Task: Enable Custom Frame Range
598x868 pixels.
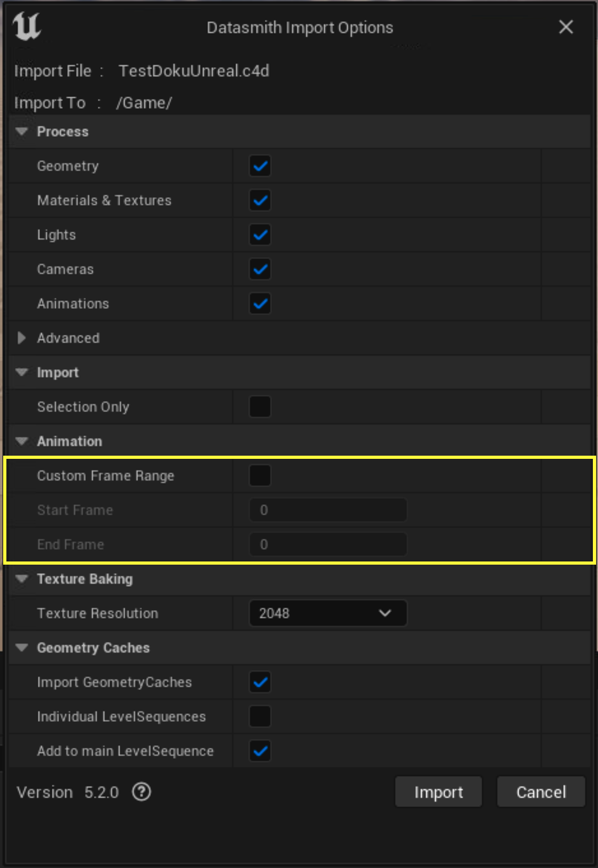Action: point(259,475)
